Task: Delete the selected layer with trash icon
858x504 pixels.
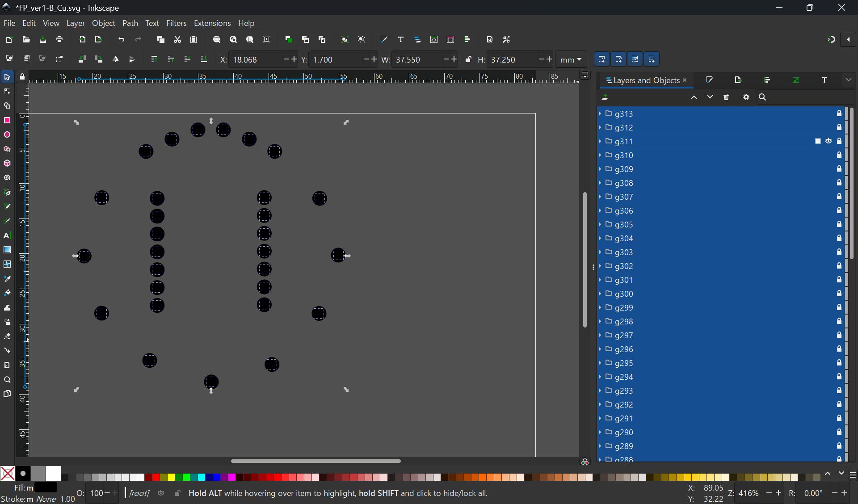Action: [726, 97]
